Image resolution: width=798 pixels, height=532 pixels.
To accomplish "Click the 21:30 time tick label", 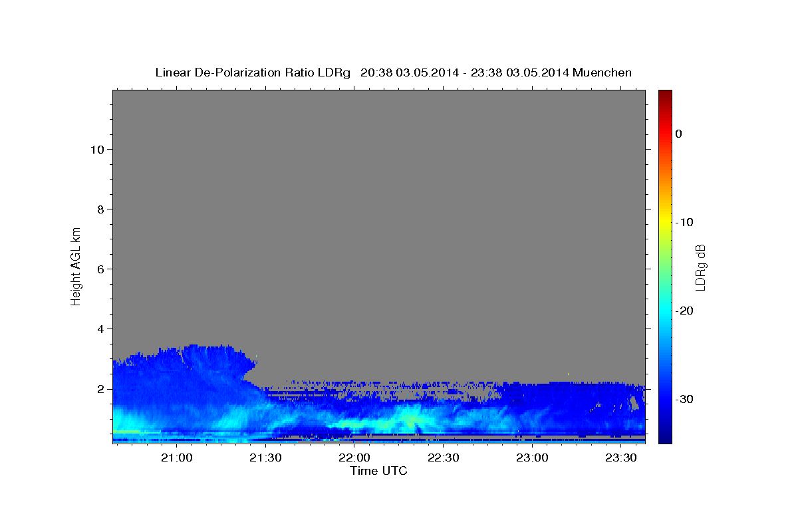I will point(265,458).
